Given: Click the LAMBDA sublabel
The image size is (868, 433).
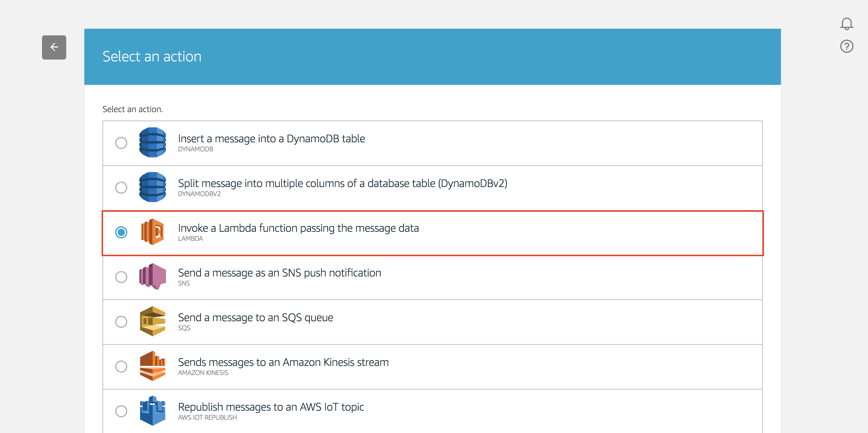Looking at the screenshot, I should pyautogui.click(x=190, y=239).
